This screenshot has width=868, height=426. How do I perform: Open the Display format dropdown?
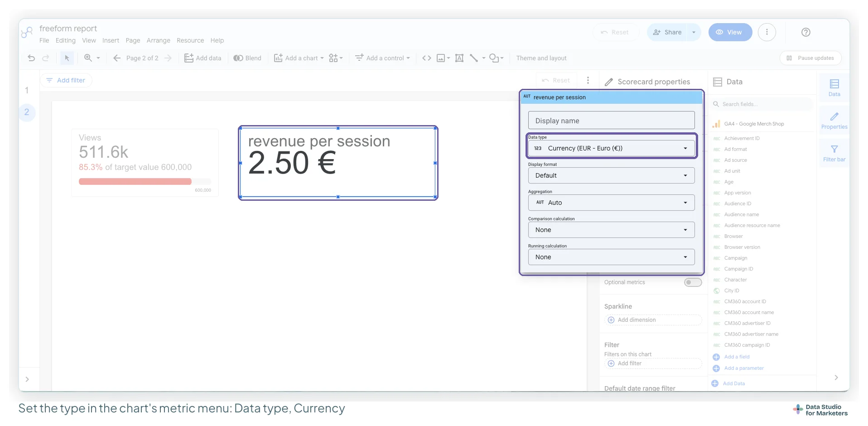coord(611,175)
